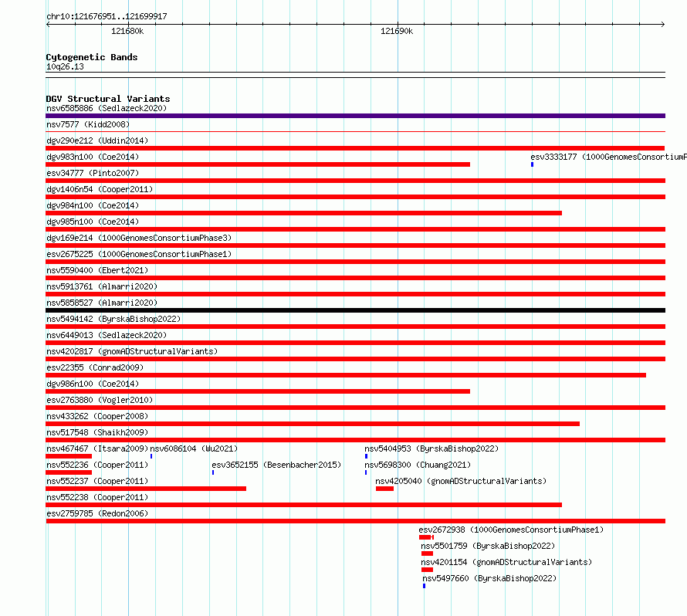Open dgv984n100 (Coe2014) variant label
This screenshot has width=687, height=616.
point(93,205)
